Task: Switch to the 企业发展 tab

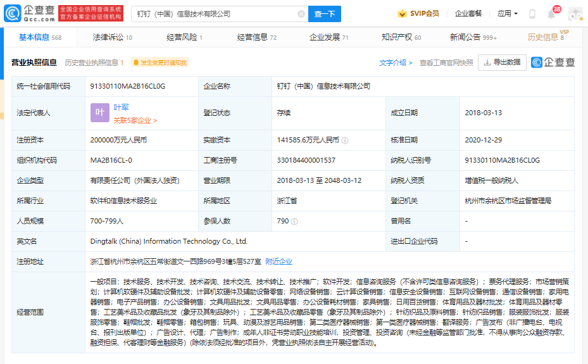Action: 329,37
